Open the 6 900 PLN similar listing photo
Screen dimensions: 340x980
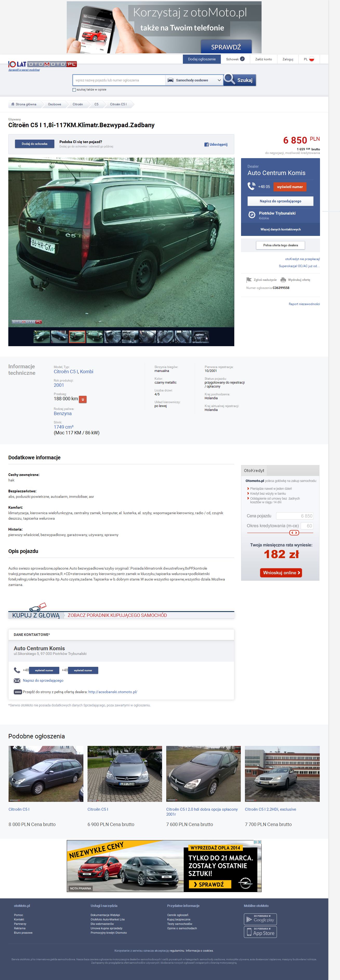(125, 774)
